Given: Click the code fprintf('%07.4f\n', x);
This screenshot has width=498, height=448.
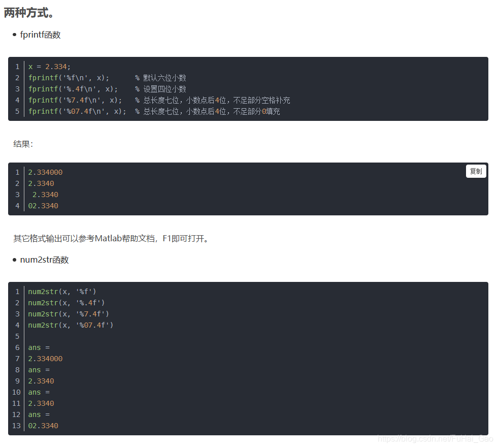Looking at the screenshot, I should (x=77, y=111).
